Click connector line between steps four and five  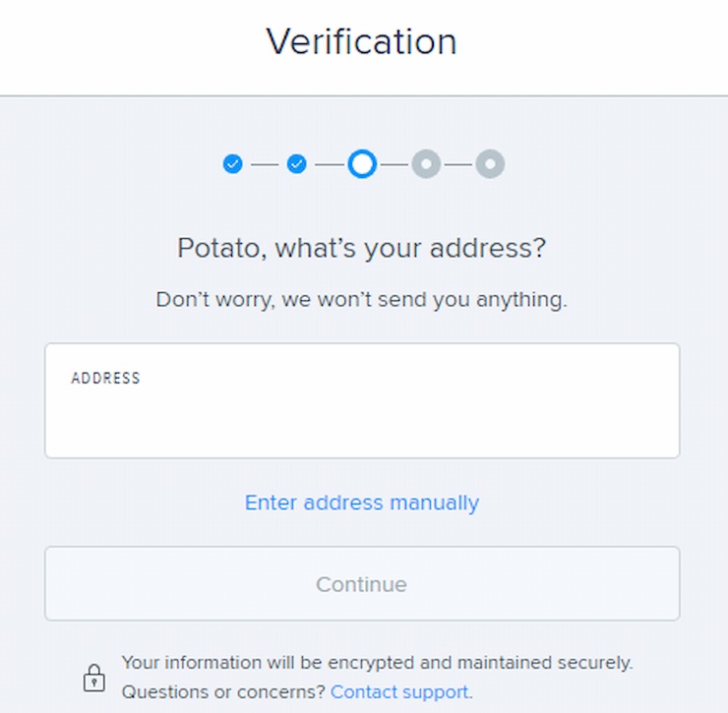[458, 164]
